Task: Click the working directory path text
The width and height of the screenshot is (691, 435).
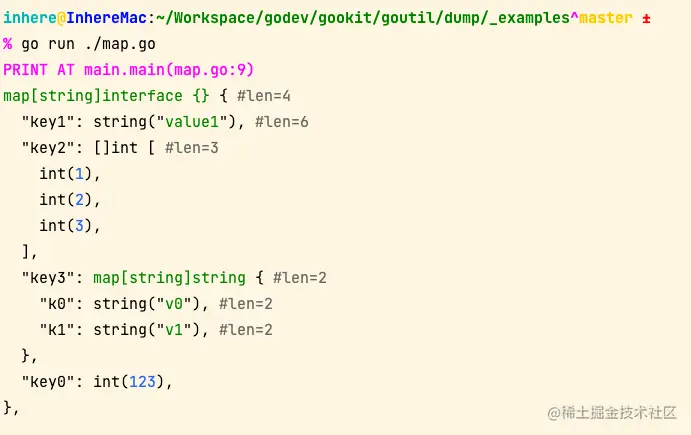Action: 363,18
